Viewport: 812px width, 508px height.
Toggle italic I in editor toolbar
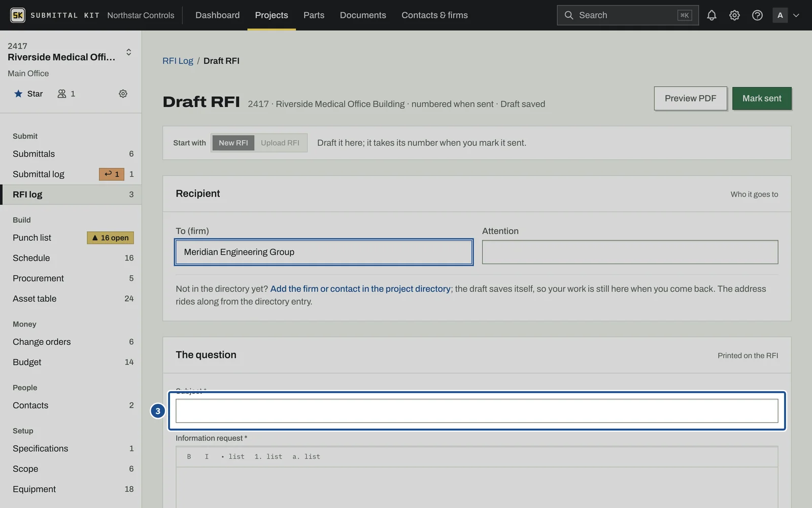(207, 457)
